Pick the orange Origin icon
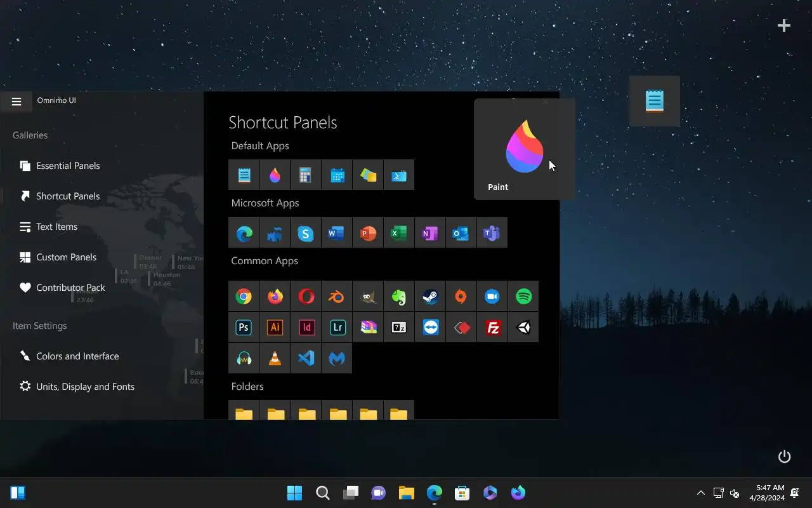 (461, 297)
